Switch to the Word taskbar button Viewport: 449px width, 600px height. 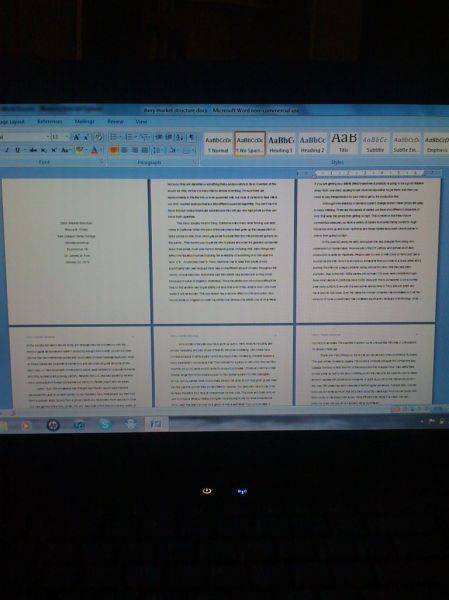(x=156, y=424)
